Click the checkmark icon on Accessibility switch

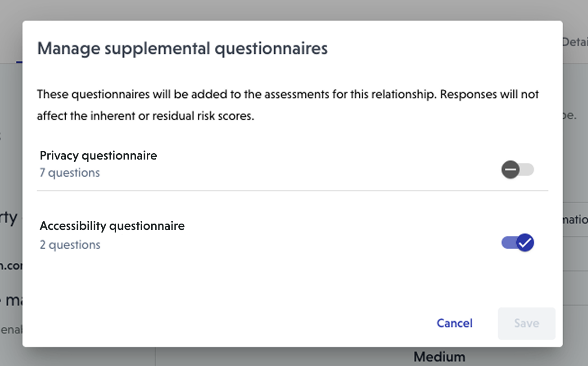(x=525, y=242)
